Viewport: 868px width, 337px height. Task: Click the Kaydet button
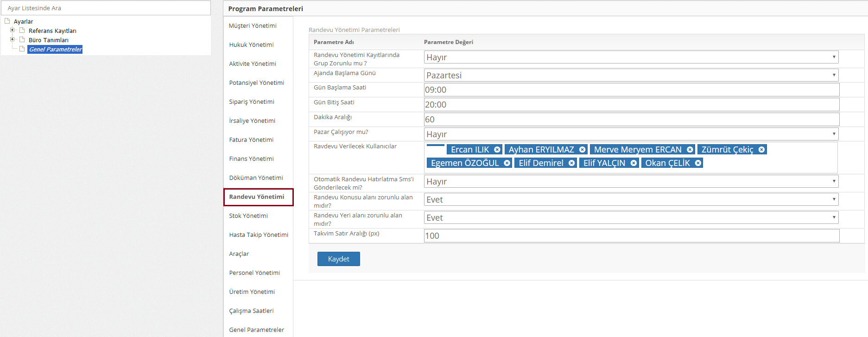click(338, 259)
